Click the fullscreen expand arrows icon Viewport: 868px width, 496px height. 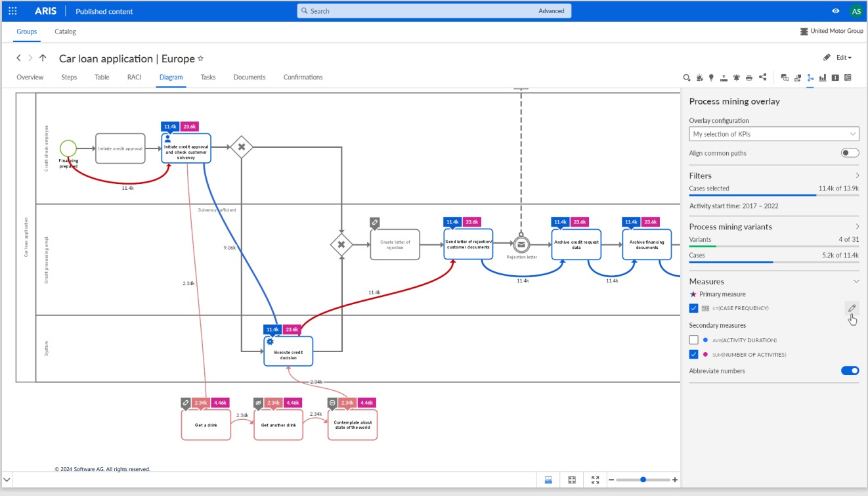(595, 480)
